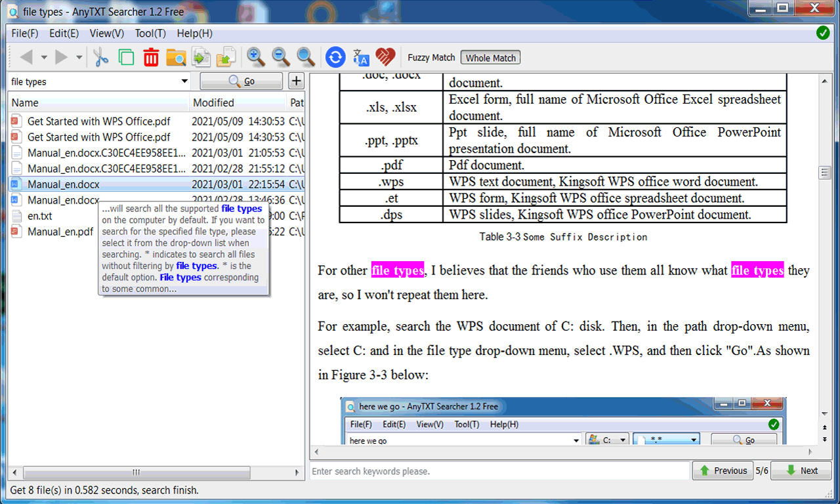Expand the search keyword history dropdown
Image resolution: width=840 pixels, height=504 pixels.
pos(184,81)
